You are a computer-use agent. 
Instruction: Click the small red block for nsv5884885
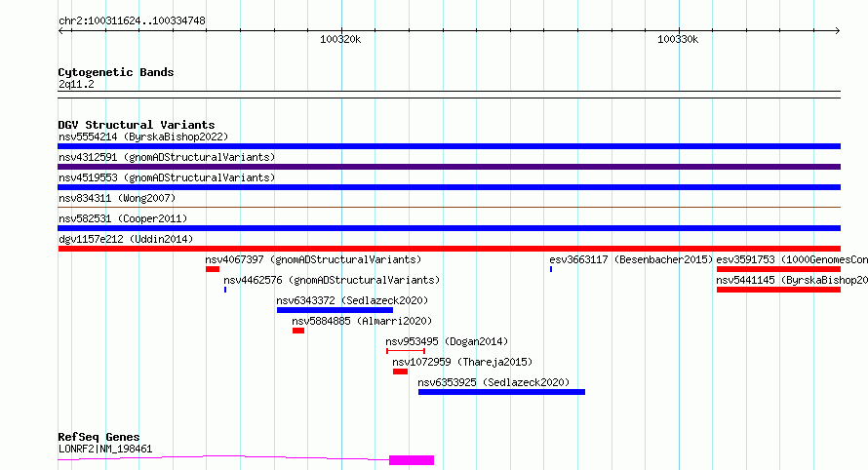click(298, 331)
